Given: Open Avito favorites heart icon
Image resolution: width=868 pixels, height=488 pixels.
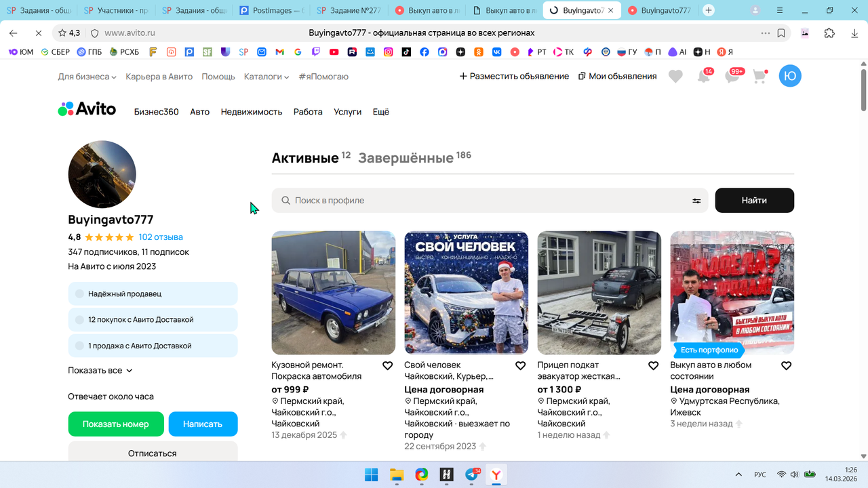Looking at the screenshot, I should click(675, 77).
